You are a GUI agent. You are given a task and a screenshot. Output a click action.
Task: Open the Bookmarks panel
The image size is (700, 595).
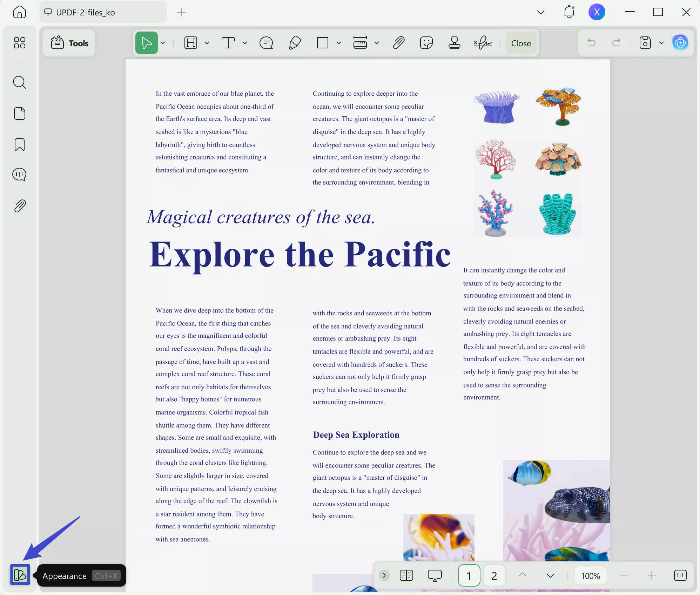click(x=20, y=144)
